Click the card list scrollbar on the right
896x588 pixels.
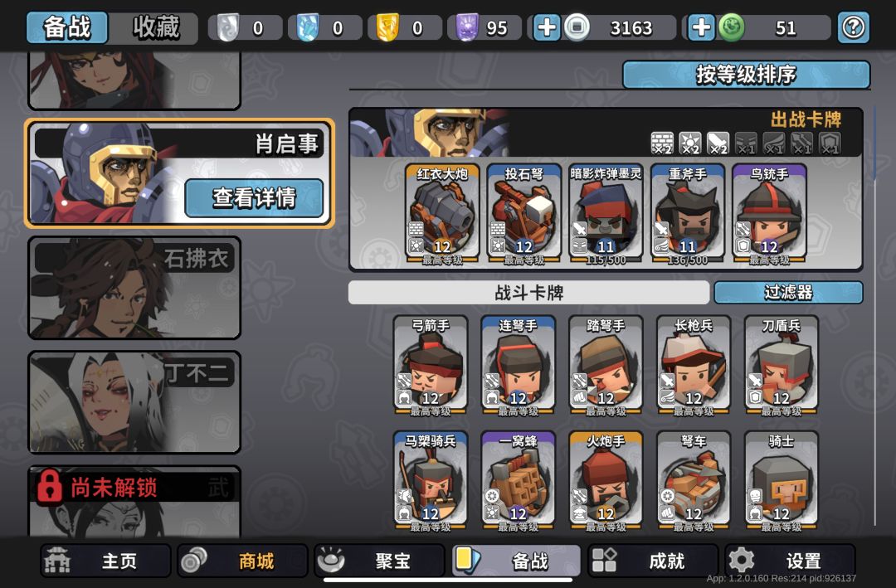tap(874, 315)
